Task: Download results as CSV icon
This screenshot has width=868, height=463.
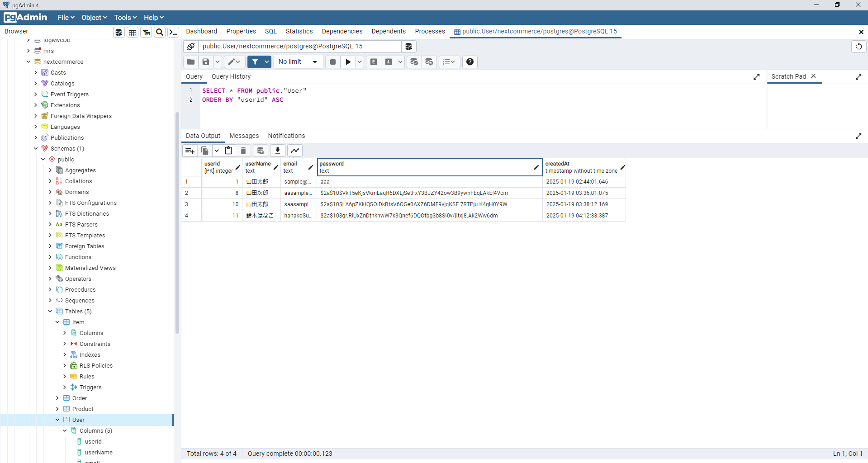Action: click(278, 151)
